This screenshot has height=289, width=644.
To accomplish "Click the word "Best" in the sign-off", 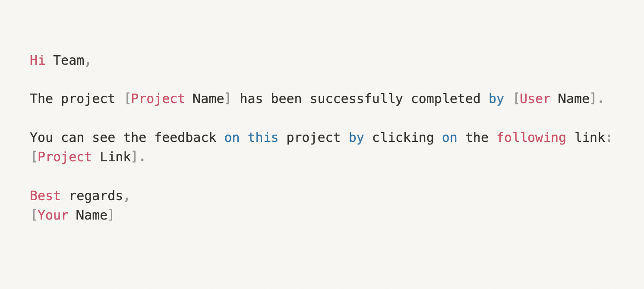I will [45, 196].
